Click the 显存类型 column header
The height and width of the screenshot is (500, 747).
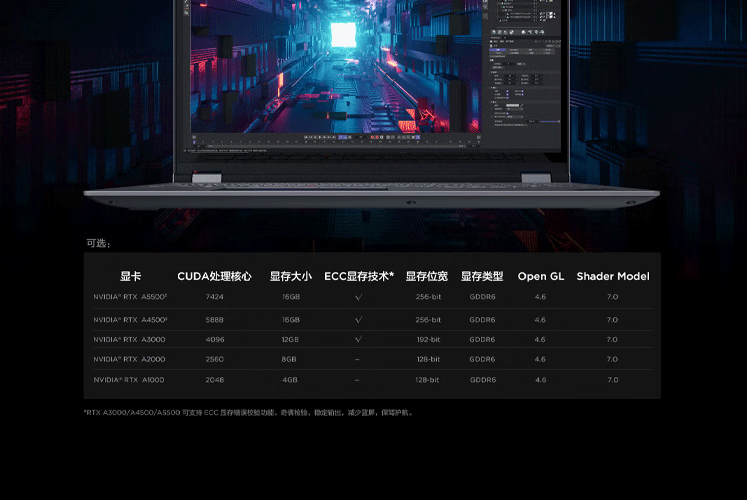point(482,276)
